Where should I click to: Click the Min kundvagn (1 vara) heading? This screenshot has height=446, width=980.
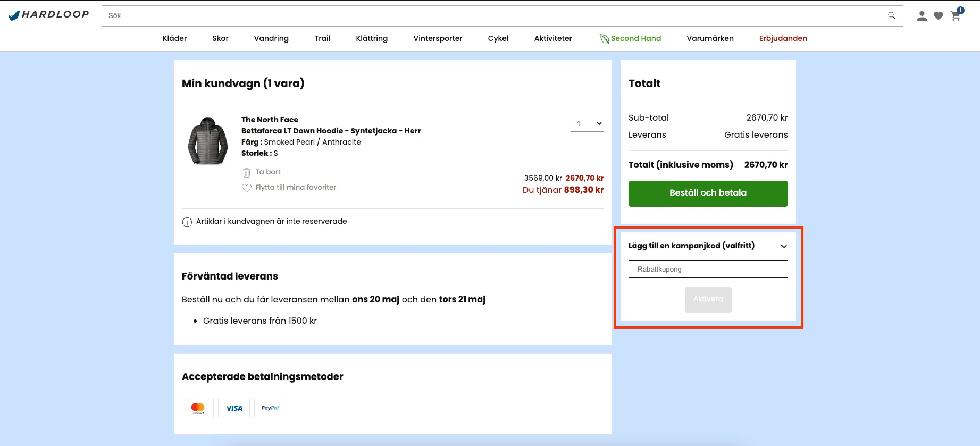(x=243, y=83)
